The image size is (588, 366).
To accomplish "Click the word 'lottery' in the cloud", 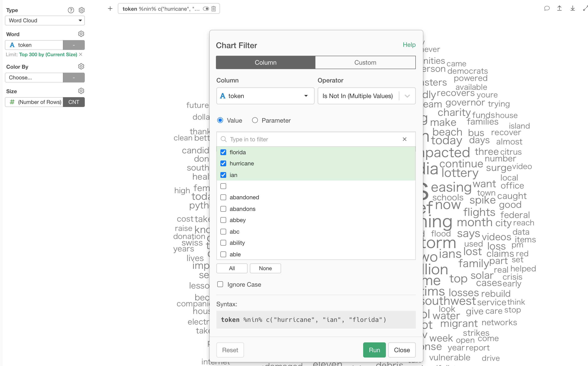I will click(460, 173).
